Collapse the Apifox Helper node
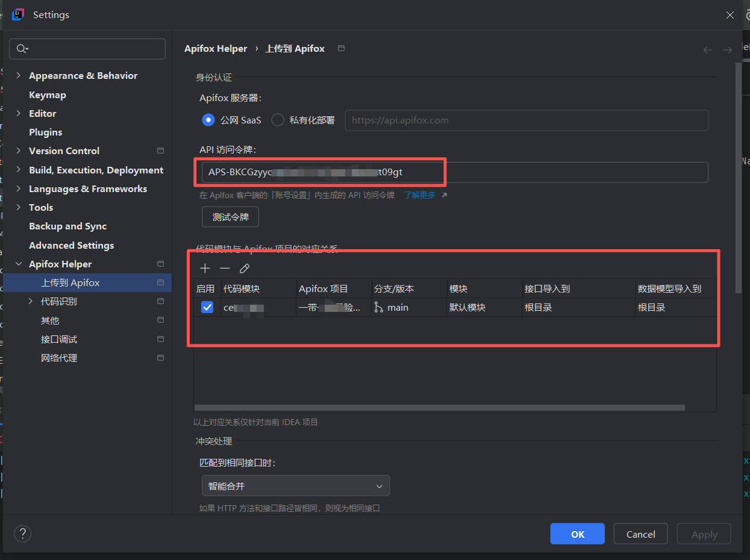The image size is (750, 560). point(18,264)
